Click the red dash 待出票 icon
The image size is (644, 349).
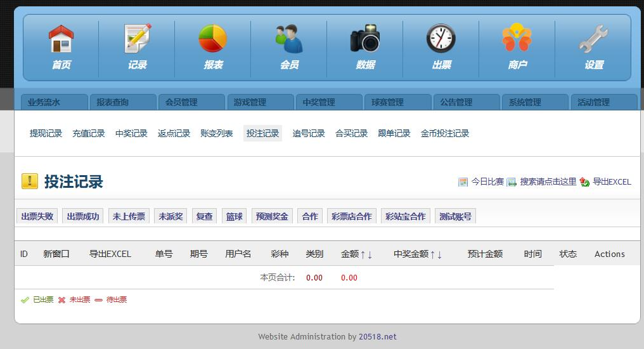tap(99, 300)
